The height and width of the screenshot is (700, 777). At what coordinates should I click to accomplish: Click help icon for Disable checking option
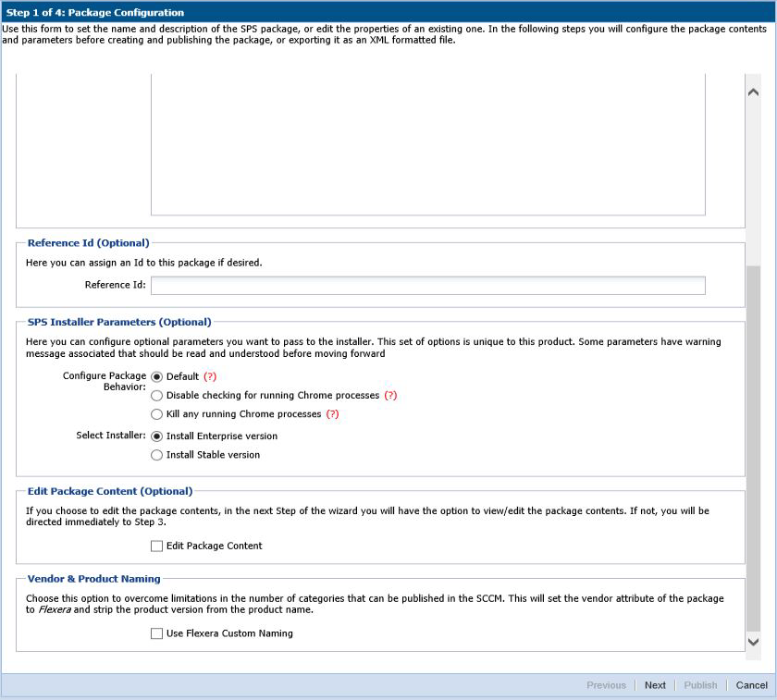tap(390, 396)
